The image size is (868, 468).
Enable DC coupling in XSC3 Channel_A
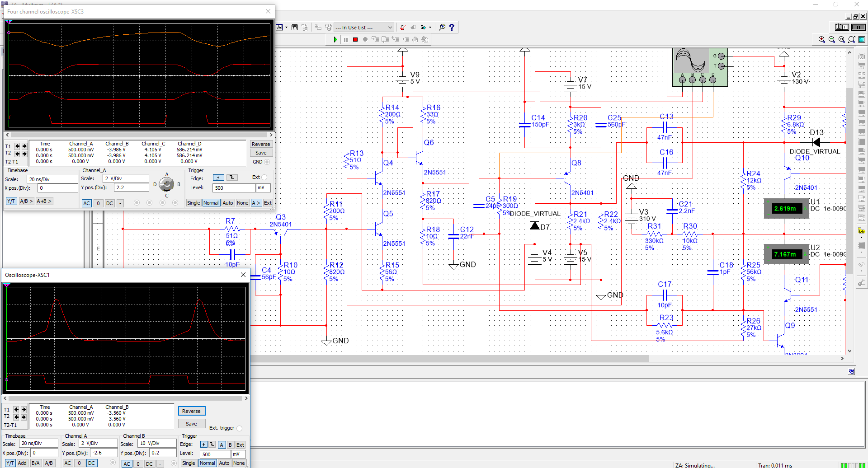click(x=109, y=203)
